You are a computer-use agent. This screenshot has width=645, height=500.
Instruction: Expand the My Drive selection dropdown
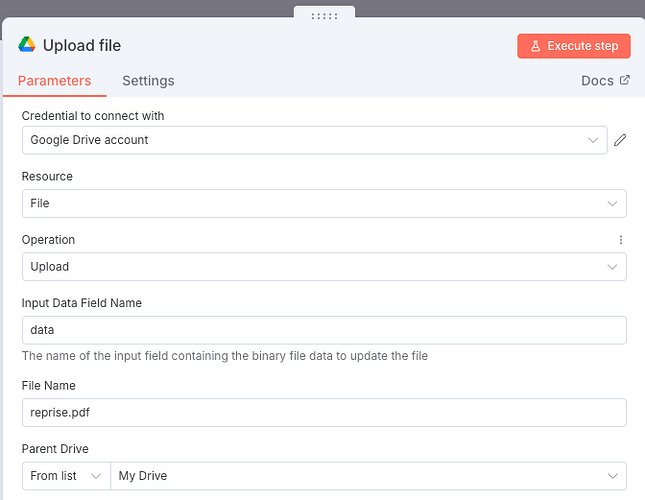[368, 476]
